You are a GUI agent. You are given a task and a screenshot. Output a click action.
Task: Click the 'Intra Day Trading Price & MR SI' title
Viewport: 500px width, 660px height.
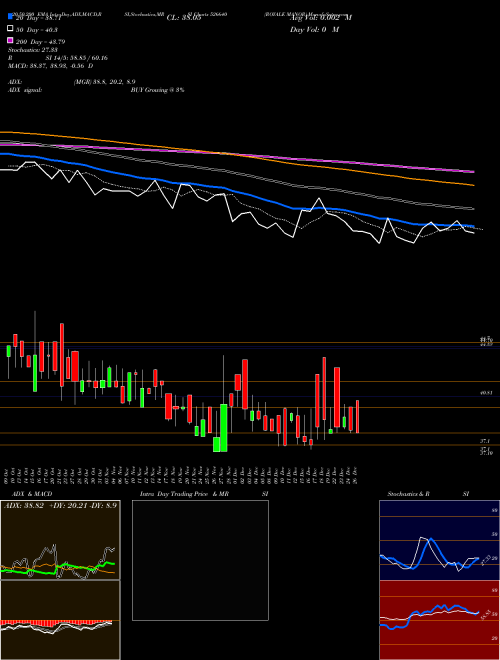click(204, 494)
